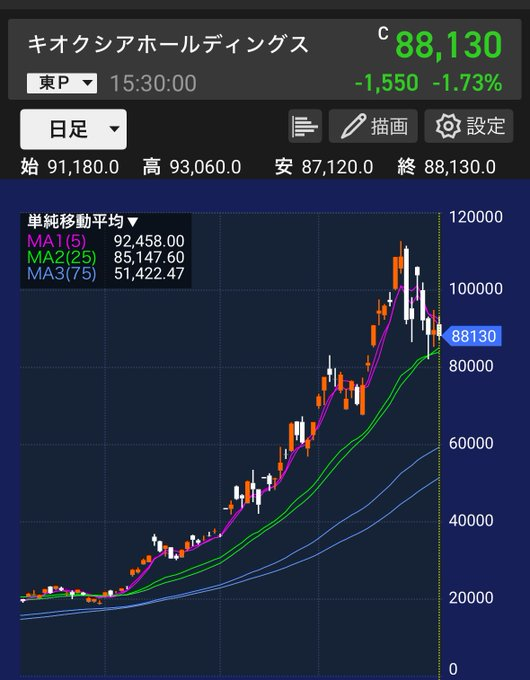Click the 40000 price axis label

click(x=471, y=520)
